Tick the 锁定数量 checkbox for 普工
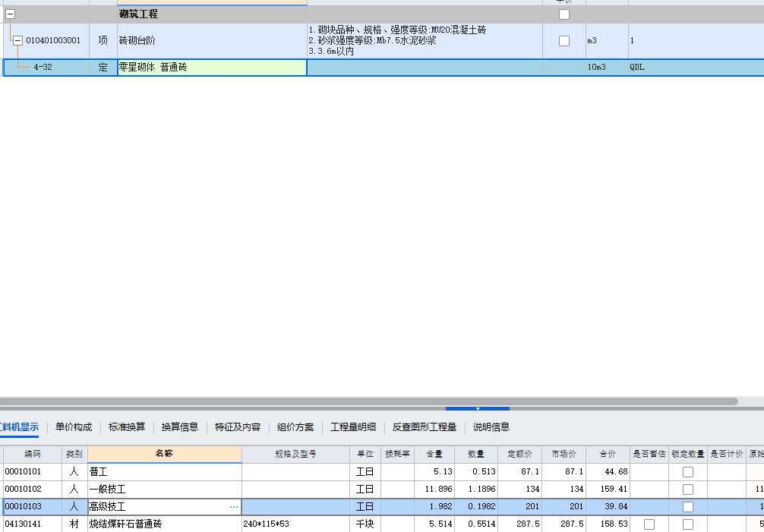The height and width of the screenshot is (532, 764). (687, 471)
